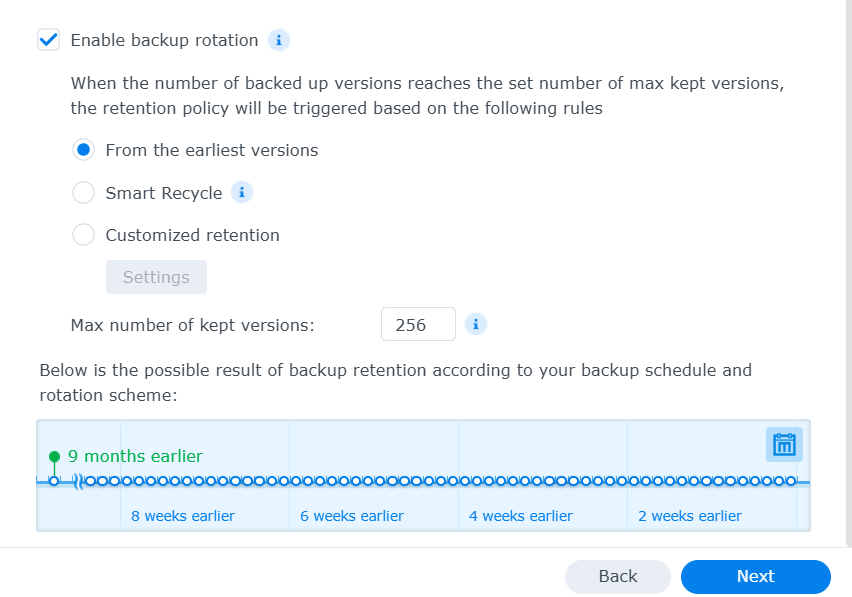Select the Customized retention radio button

(x=84, y=235)
